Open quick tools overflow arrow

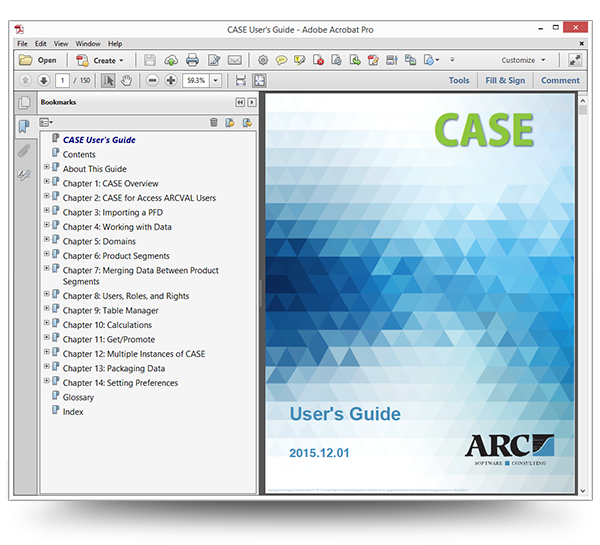pos(452,60)
